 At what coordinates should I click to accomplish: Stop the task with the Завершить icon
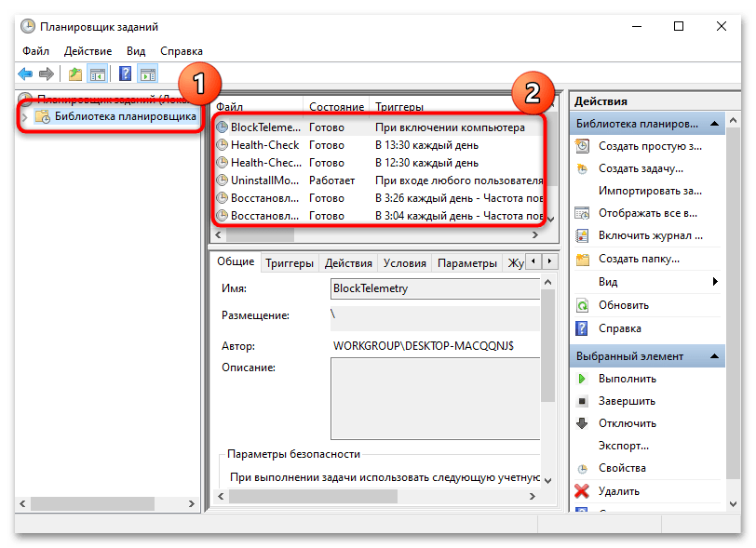(x=582, y=400)
